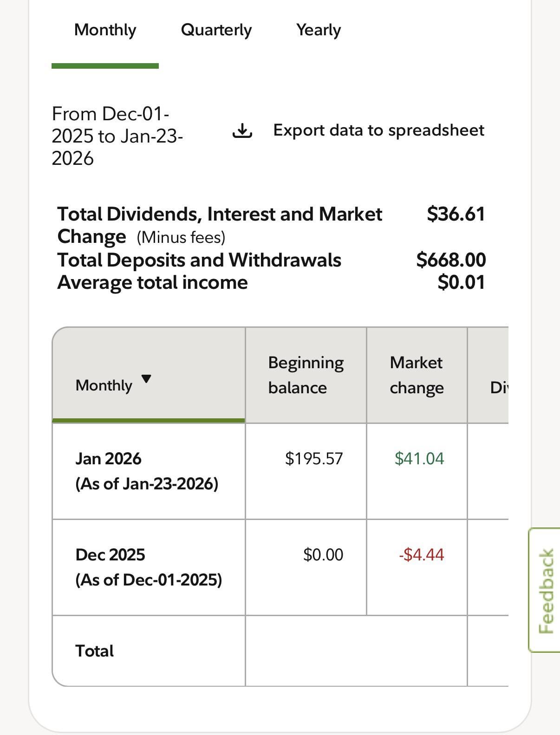This screenshot has width=560, height=735.
Task: Switch to the Quarterly tab
Action: 216,30
